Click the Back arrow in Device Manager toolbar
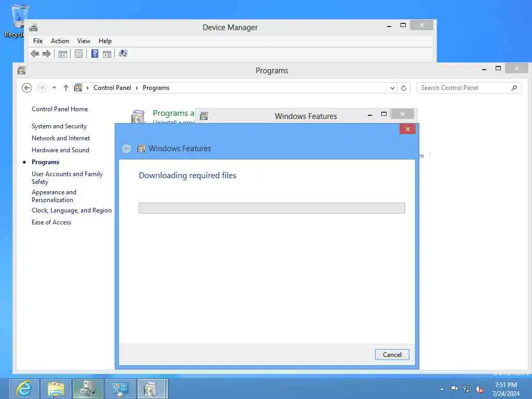This screenshot has width=532, height=399. coord(35,54)
